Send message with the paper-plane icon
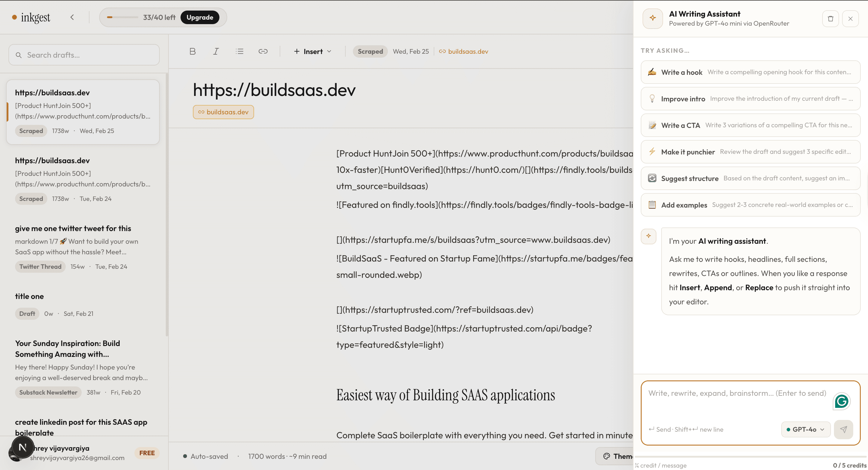This screenshot has width=868, height=470. (844, 429)
